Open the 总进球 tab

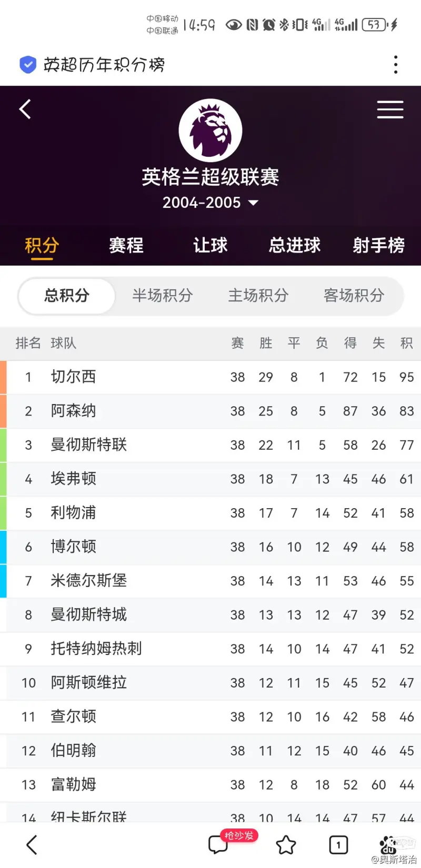(295, 245)
